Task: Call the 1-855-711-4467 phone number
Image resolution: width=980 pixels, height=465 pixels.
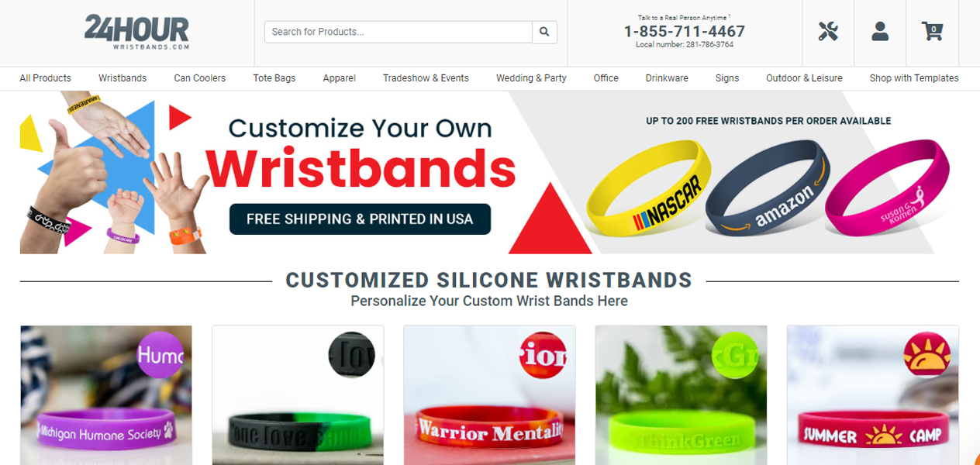Action: click(685, 32)
